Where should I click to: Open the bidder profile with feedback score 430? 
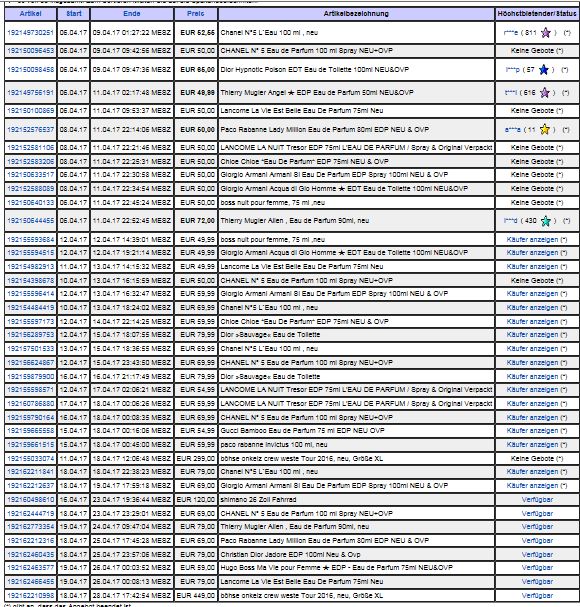511,221
